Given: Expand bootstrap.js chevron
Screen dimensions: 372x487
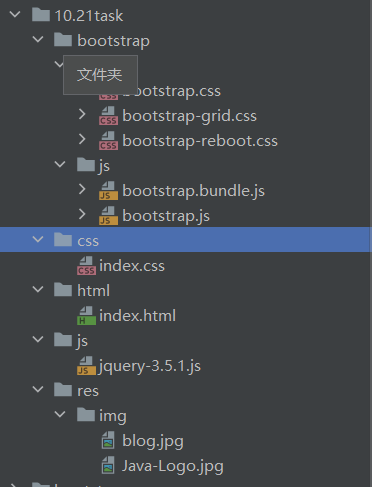Looking at the screenshot, I should [x=82, y=214].
